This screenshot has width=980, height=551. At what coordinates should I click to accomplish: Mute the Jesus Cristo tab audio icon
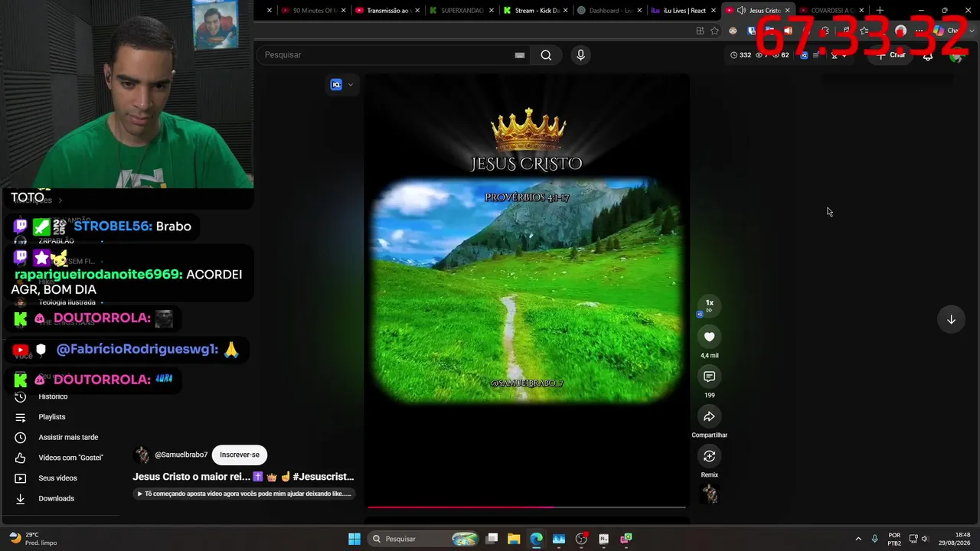[x=741, y=11]
